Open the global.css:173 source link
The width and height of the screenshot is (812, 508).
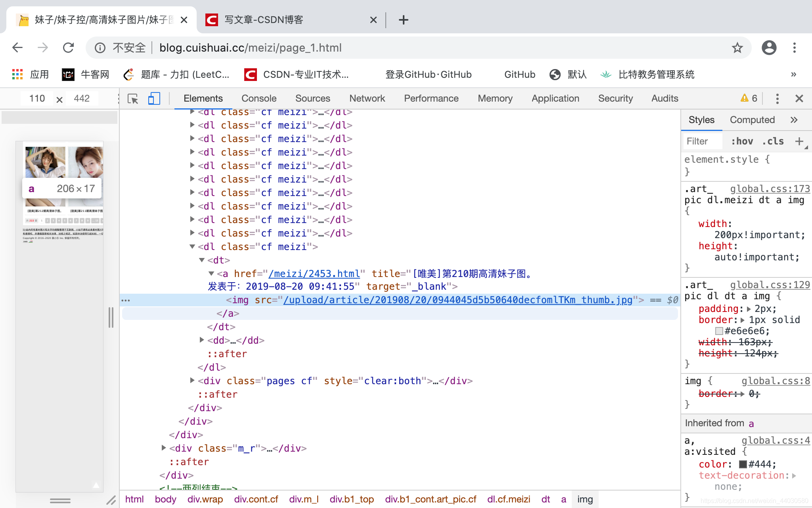point(770,189)
